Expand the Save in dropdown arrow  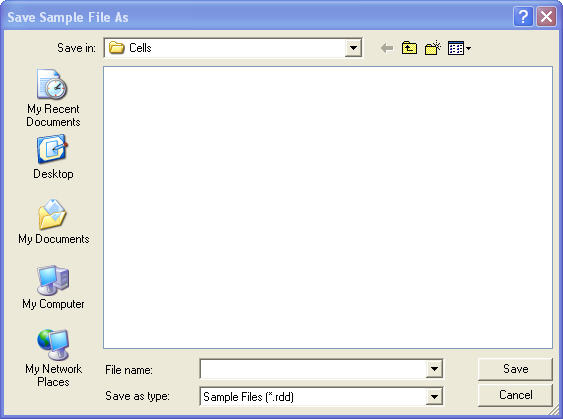coord(353,48)
